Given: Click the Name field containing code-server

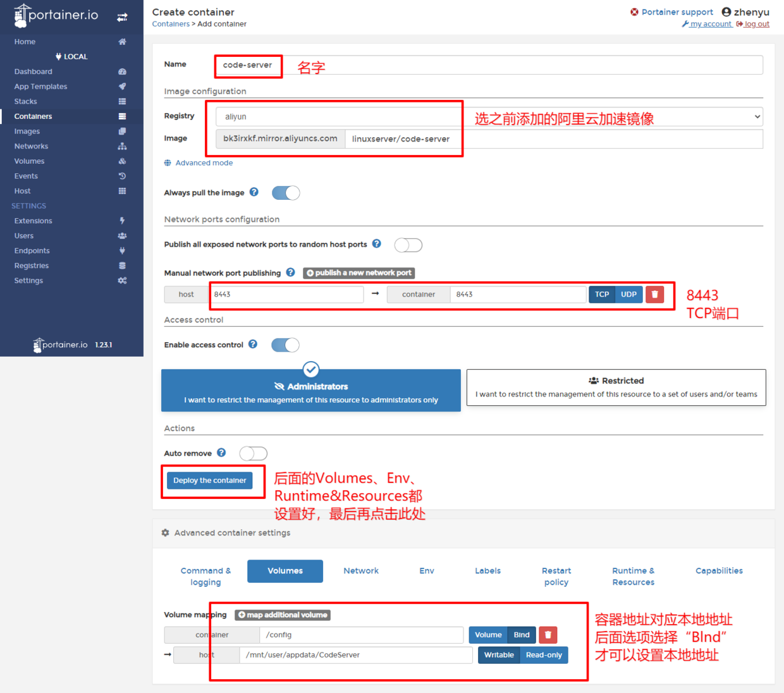Looking at the screenshot, I should [489, 64].
